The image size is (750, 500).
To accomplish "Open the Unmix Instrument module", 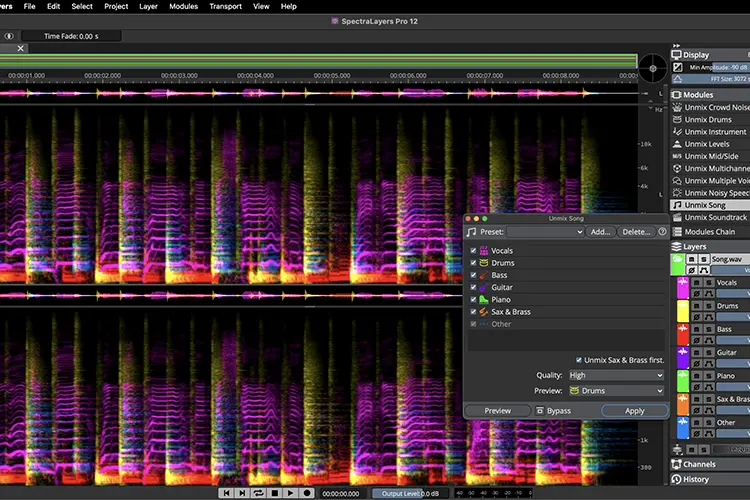I will (x=711, y=132).
